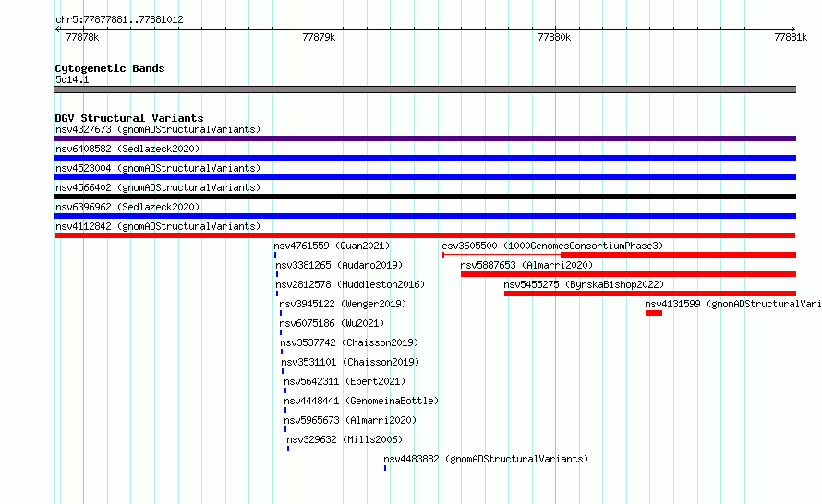Select nsv3945122 (Wenger2019) variant
This screenshot has height=504, width=822.
(343, 304)
